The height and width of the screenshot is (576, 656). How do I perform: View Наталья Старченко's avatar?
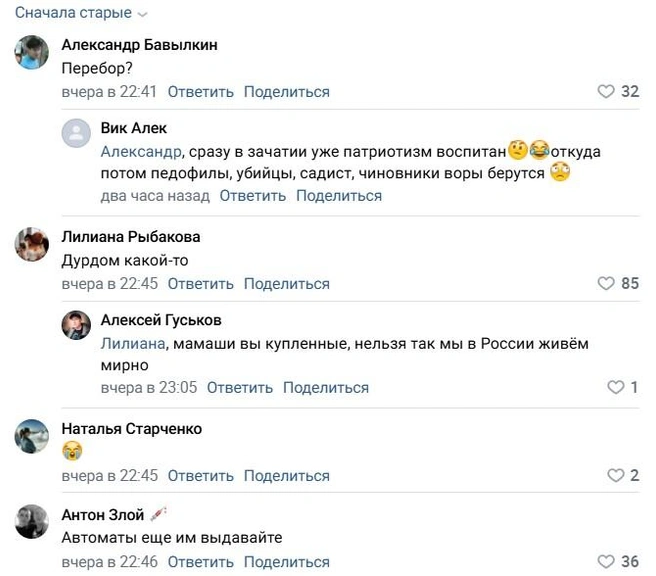pyautogui.click(x=33, y=436)
